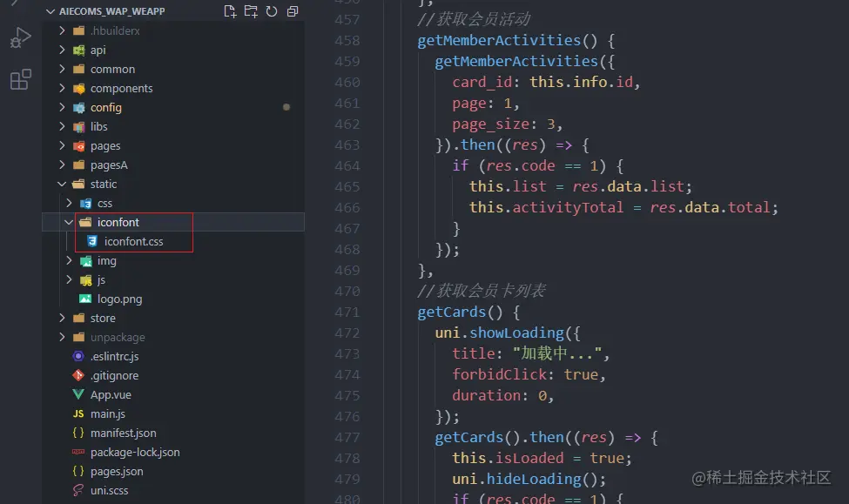This screenshot has width=849, height=504.
Task: Collapse the static folder chevron
Action: 62,184
